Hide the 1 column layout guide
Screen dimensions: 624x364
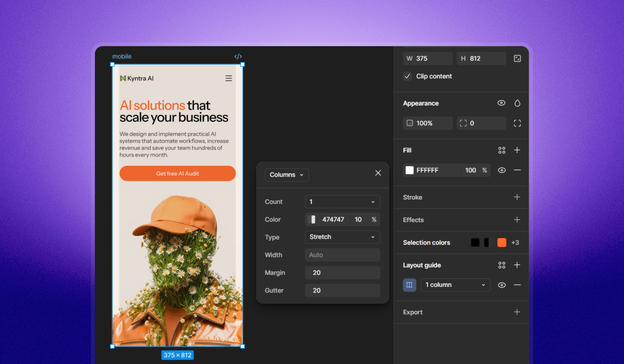click(501, 285)
